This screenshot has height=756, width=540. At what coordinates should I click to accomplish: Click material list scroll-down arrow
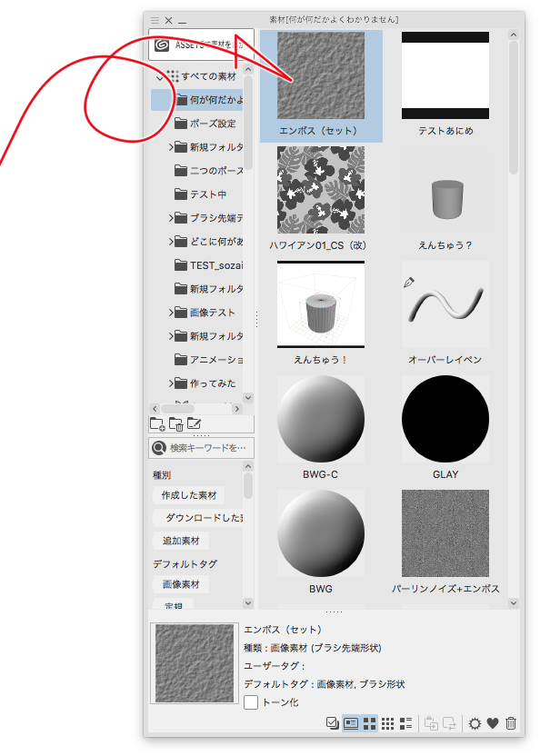click(514, 602)
